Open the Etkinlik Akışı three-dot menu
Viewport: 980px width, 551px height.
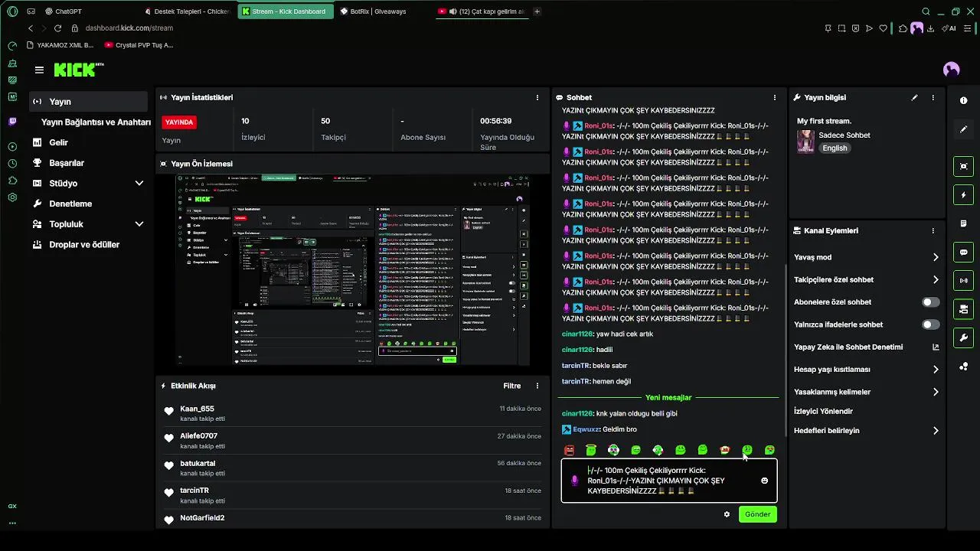coord(537,386)
